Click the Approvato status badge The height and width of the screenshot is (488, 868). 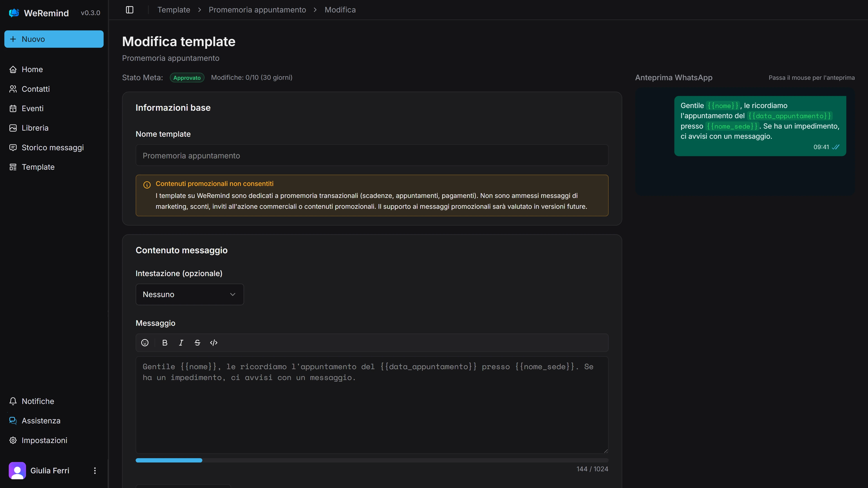pyautogui.click(x=187, y=78)
